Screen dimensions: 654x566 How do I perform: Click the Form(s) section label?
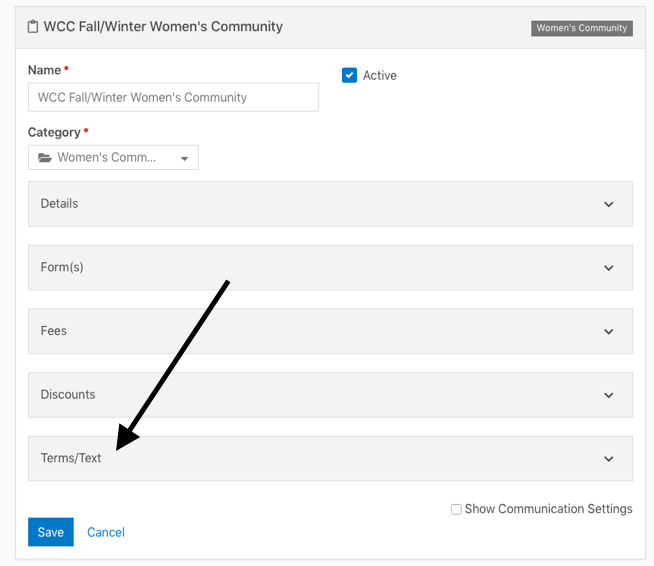pyautogui.click(x=62, y=267)
